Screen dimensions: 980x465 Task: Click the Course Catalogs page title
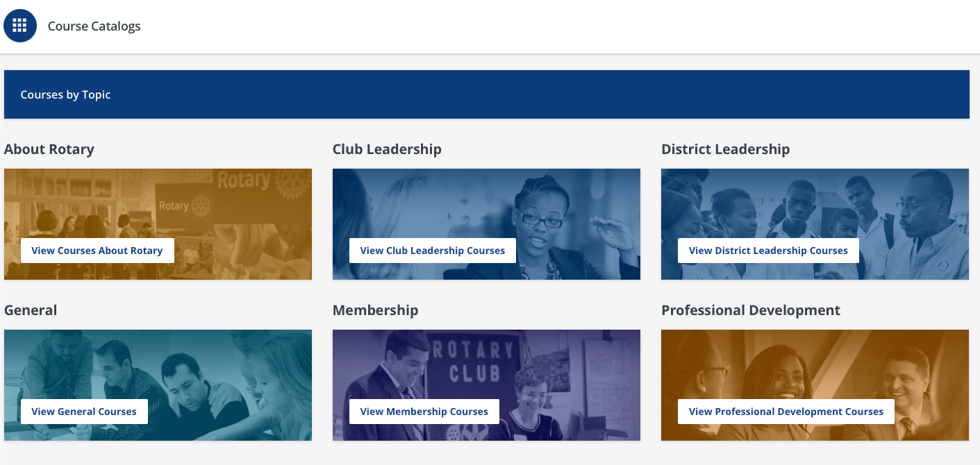tap(94, 26)
